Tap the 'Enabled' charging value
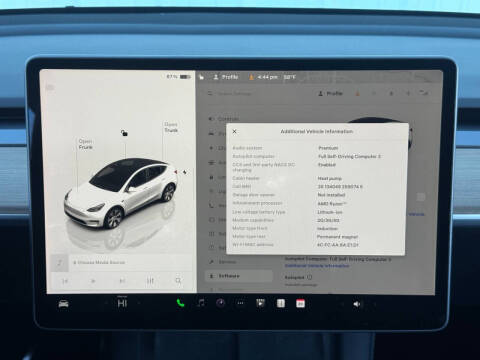The height and width of the screenshot is (360, 480). tap(327, 165)
